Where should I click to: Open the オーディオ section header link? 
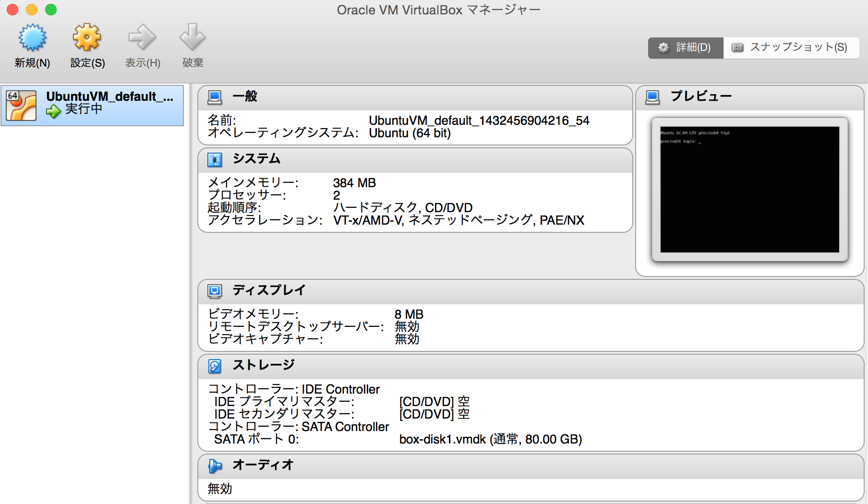pos(263,465)
